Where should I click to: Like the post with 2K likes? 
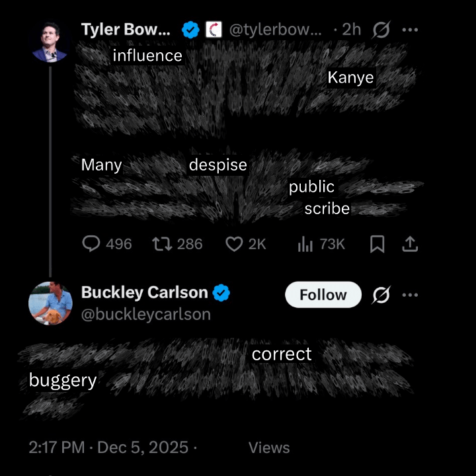(x=235, y=245)
